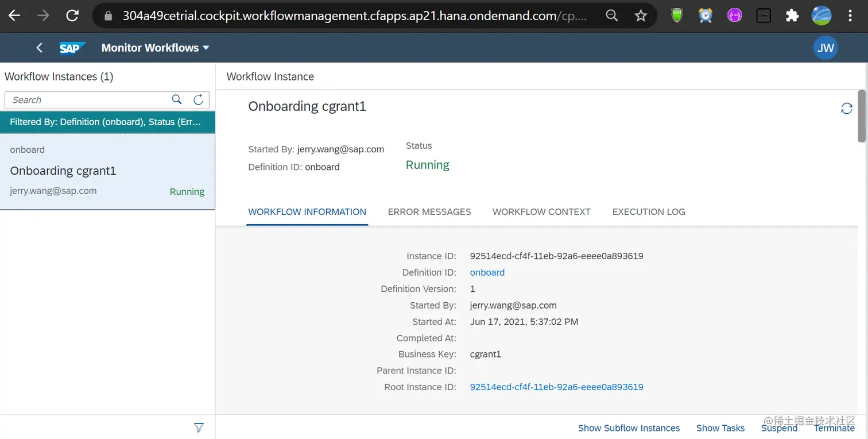
Task: Click the address bar URL
Action: tap(355, 16)
